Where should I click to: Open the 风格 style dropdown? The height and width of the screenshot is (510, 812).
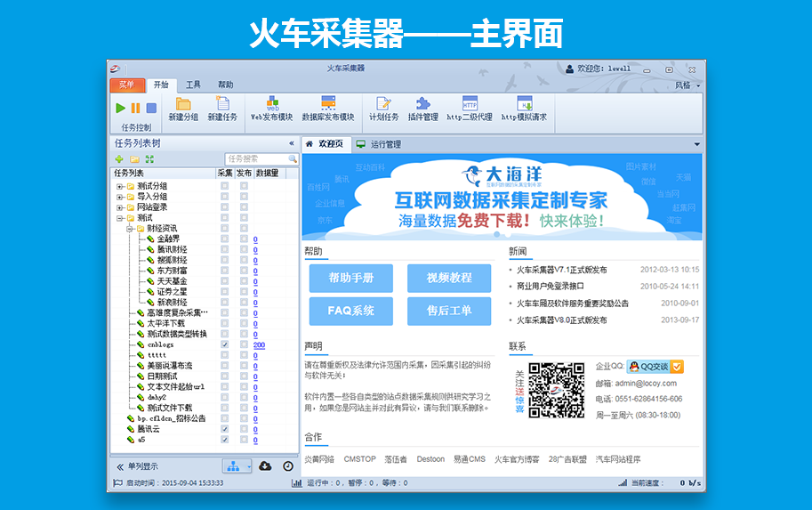pos(686,85)
